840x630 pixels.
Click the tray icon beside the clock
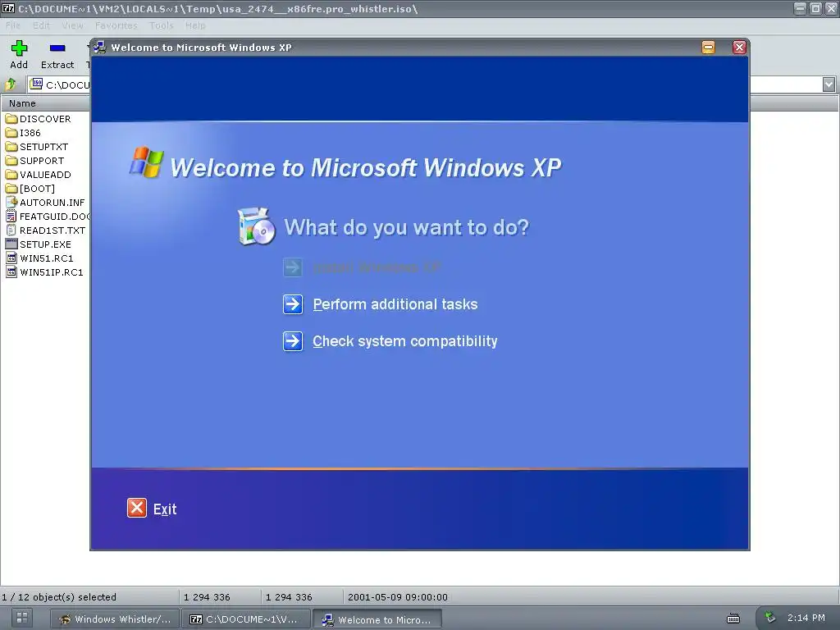(x=769, y=617)
